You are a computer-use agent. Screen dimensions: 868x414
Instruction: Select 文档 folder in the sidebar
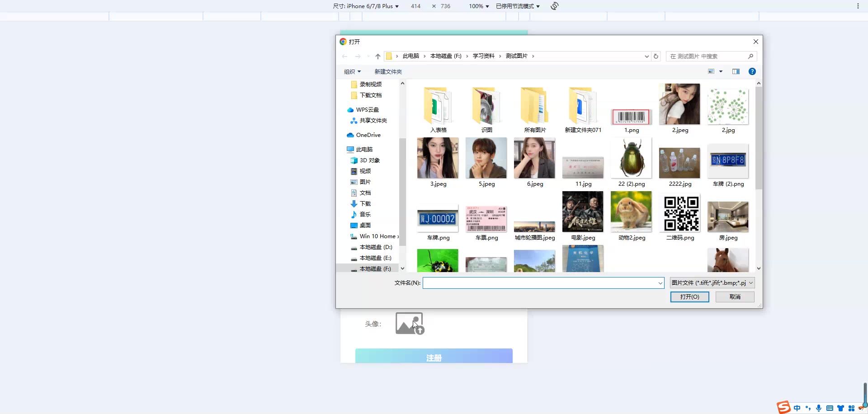point(361,193)
